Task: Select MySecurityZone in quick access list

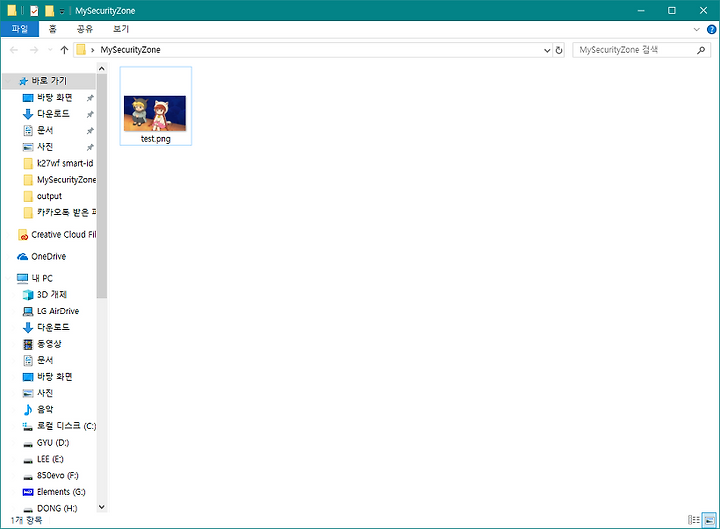Action: 66,180
